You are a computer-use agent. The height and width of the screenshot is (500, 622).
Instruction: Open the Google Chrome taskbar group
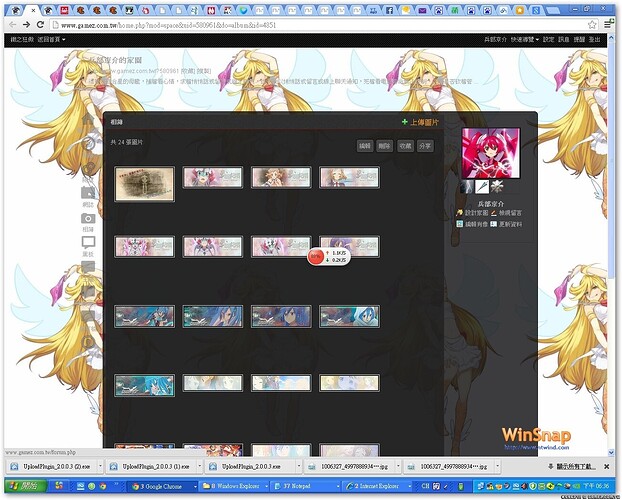point(163,486)
